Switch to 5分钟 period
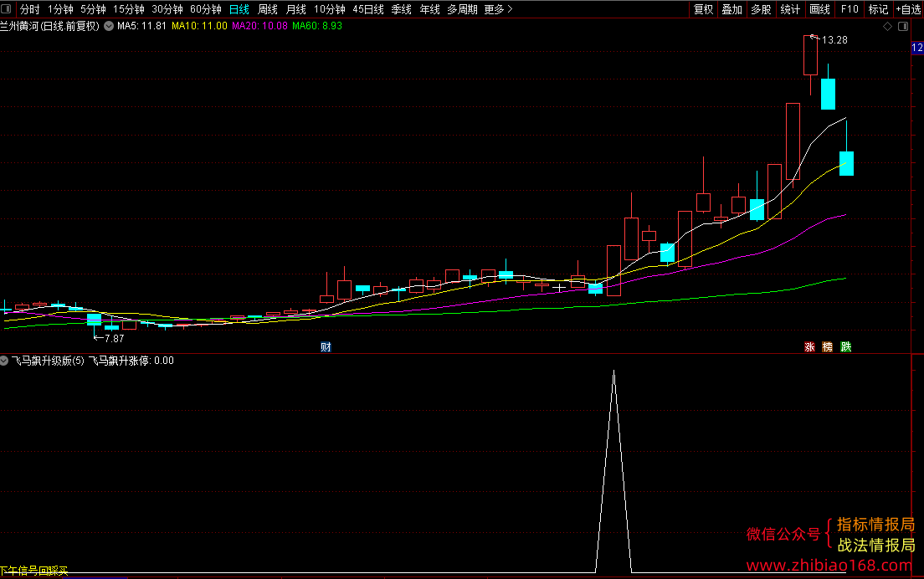 click(x=93, y=9)
